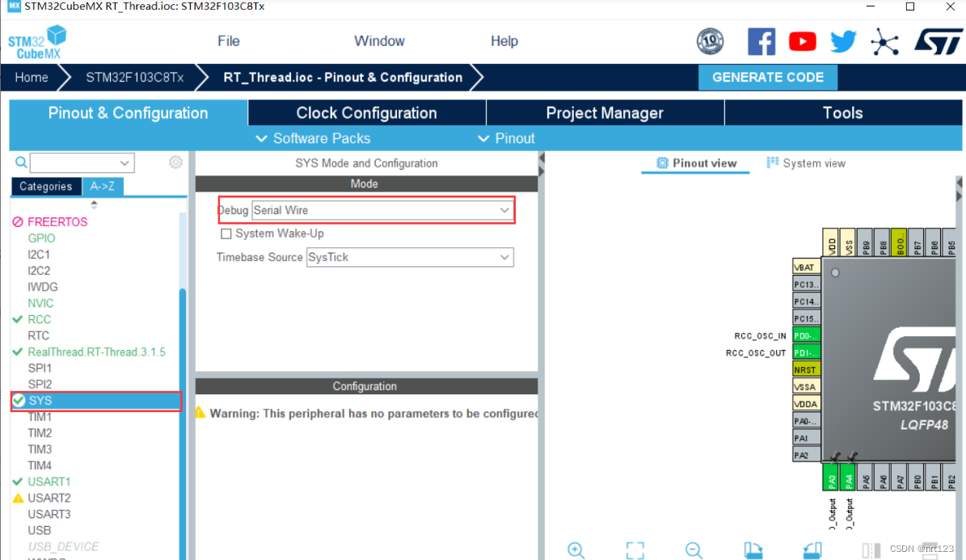Open the peripheral search combo box dropdown
The width and height of the screenshot is (966, 560).
click(124, 163)
